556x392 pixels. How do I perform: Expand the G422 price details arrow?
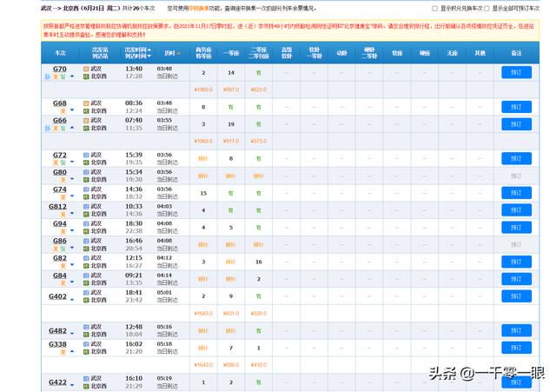(72, 386)
